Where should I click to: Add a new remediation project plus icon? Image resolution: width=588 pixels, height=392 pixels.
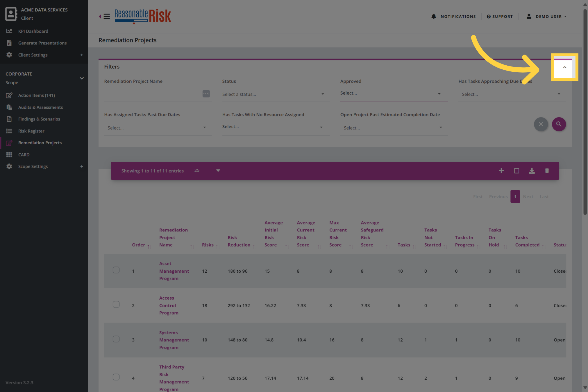(501, 171)
